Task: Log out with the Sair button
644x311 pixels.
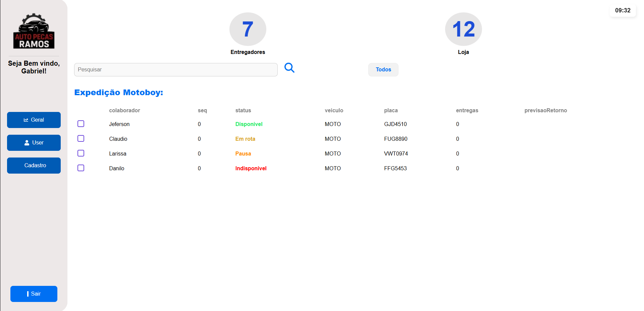Action: coord(34,294)
